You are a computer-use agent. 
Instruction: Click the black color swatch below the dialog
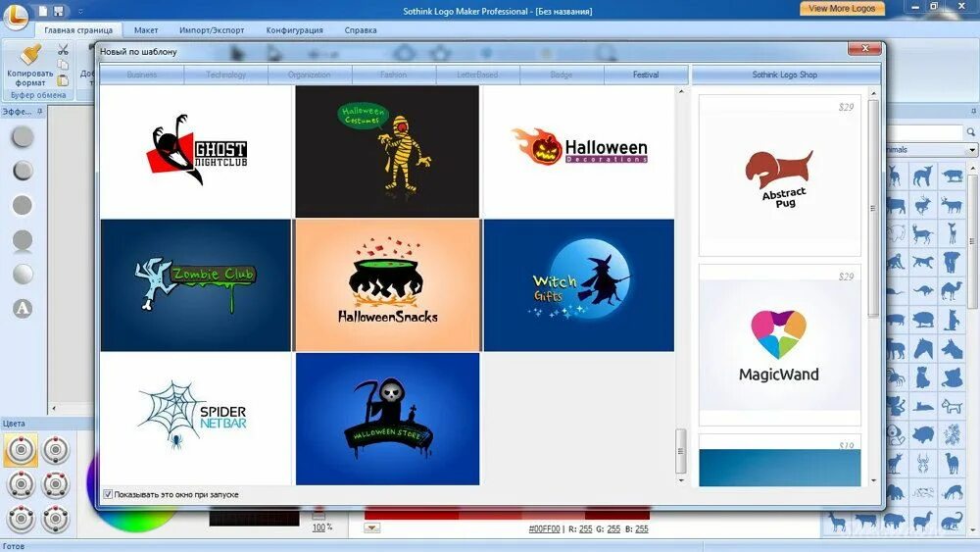click(254, 519)
